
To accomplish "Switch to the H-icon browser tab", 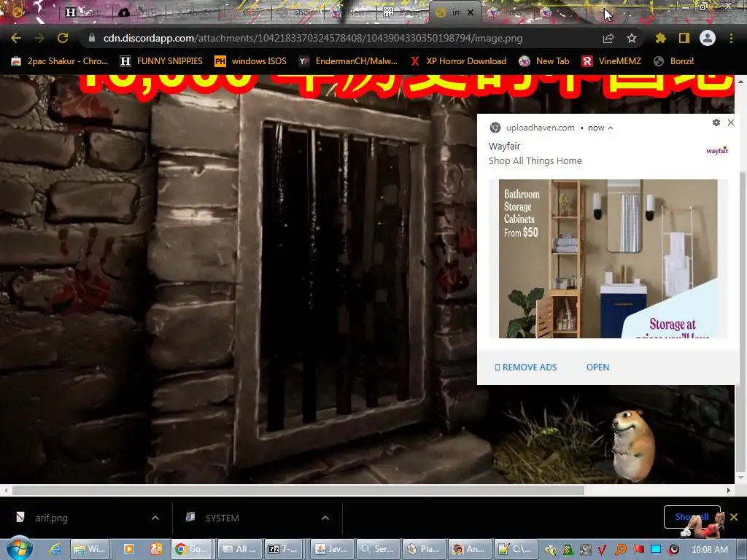I will click(x=85, y=12).
